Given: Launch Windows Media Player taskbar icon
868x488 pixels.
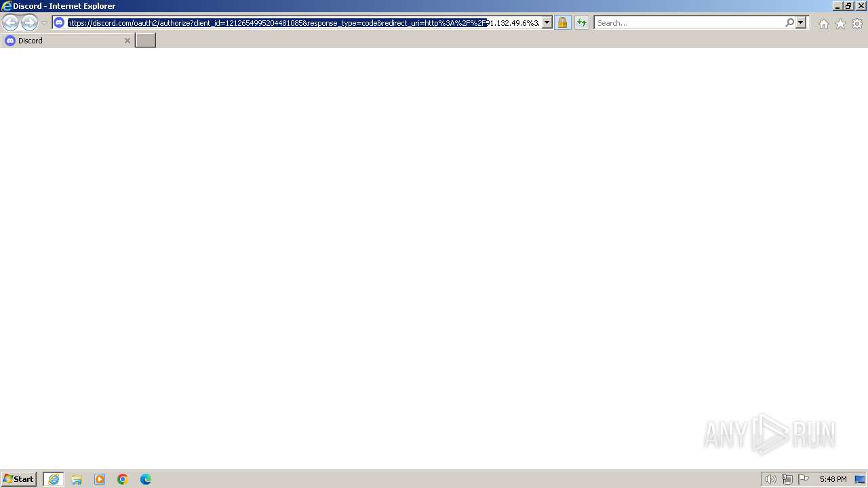Looking at the screenshot, I should click(100, 479).
